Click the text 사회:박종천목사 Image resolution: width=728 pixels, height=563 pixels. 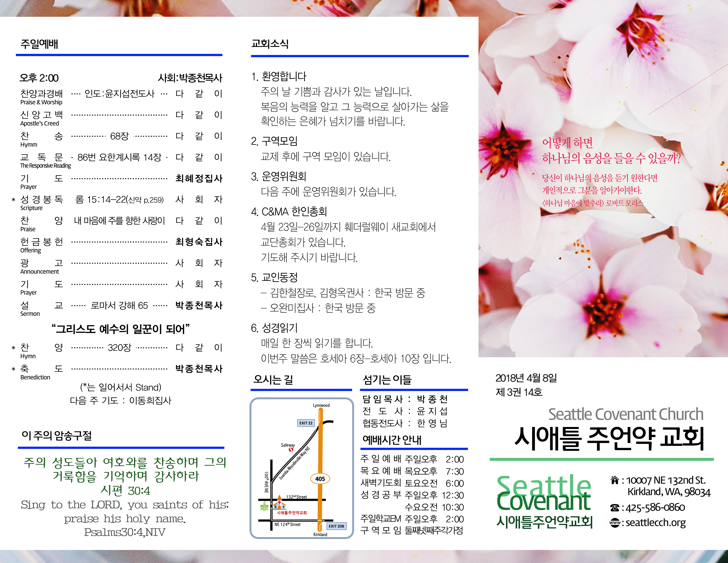coord(190,78)
